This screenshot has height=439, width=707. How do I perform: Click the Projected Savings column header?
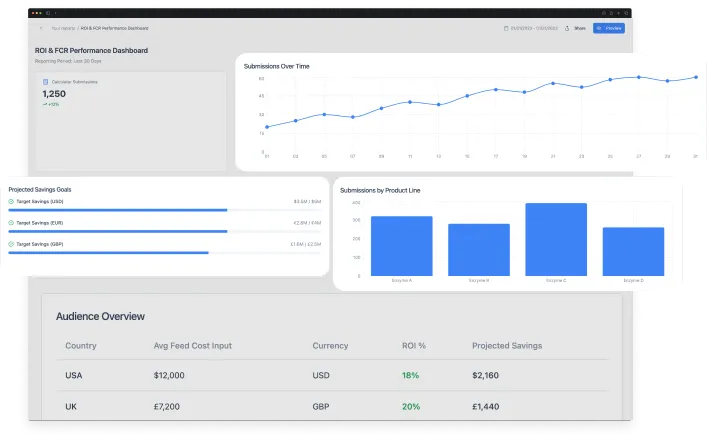pyautogui.click(x=506, y=346)
